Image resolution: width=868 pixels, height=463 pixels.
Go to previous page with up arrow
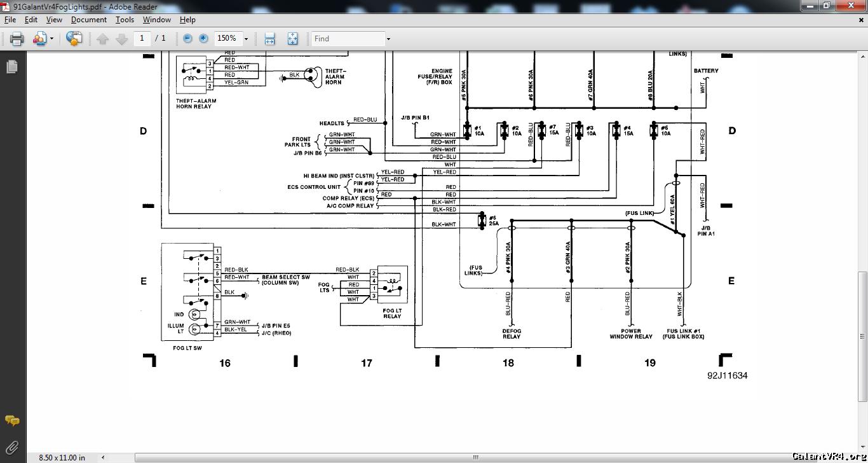[103, 39]
